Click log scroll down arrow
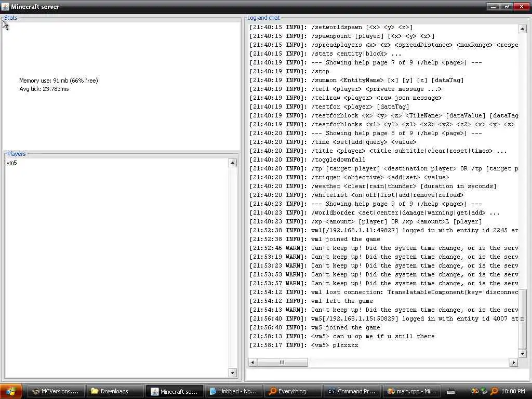 (x=522, y=353)
